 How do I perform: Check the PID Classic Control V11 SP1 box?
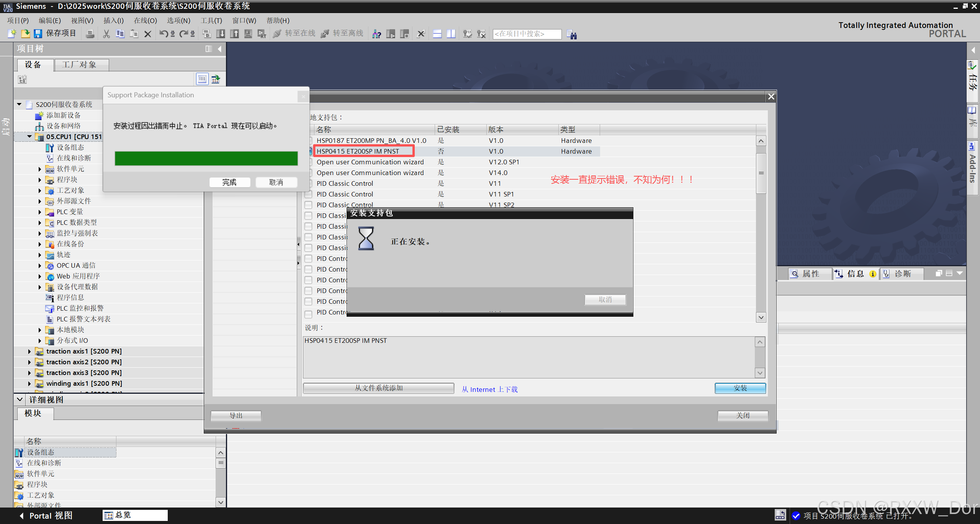click(x=309, y=194)
